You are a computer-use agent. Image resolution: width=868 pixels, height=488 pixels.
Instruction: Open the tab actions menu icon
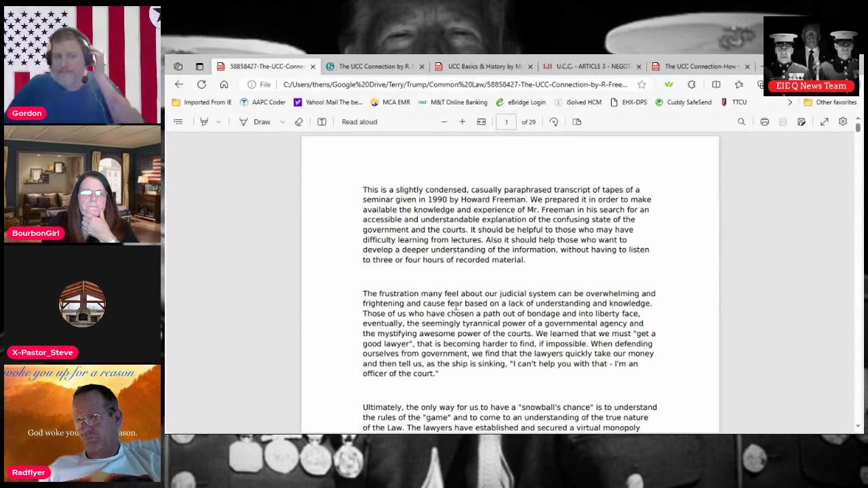pyautogui.click(x=199, y=66)
